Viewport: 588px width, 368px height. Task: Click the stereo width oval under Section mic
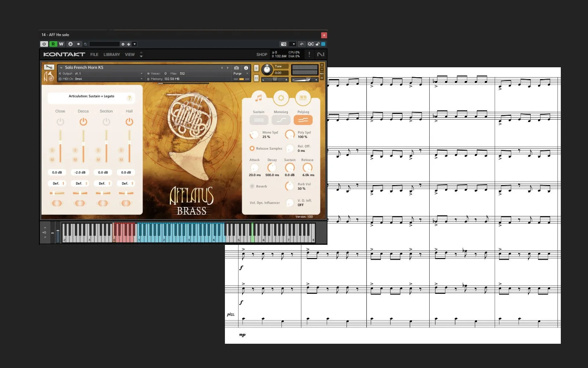coord(103,203)
